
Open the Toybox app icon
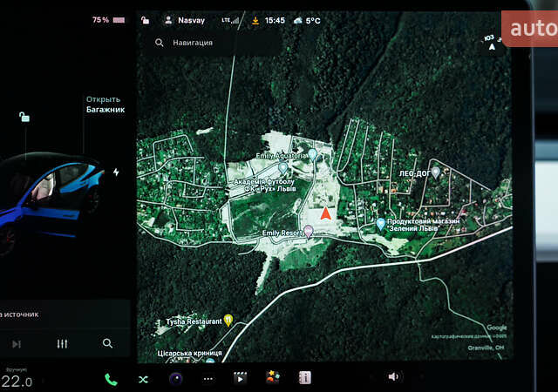[x=273, y=377]
